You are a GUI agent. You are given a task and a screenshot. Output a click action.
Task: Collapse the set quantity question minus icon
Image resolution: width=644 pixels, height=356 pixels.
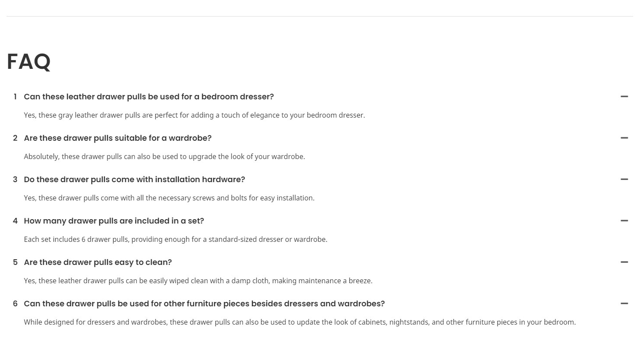click(624, 220)
